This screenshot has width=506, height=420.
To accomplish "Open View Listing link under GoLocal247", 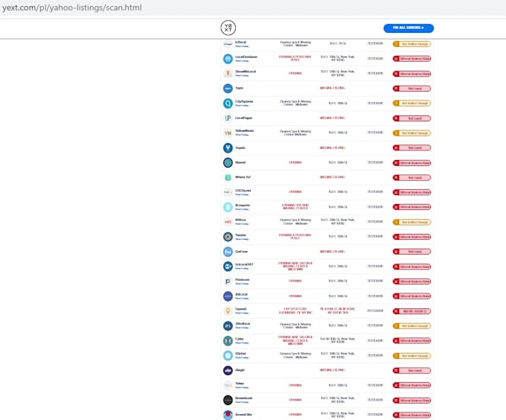I will [x=242, y=269].
